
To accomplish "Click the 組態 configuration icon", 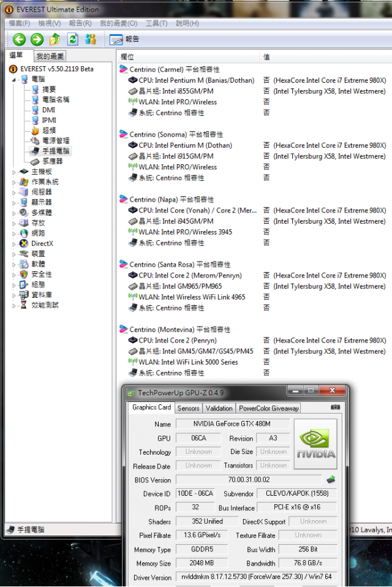I will (x=24, y=284).
